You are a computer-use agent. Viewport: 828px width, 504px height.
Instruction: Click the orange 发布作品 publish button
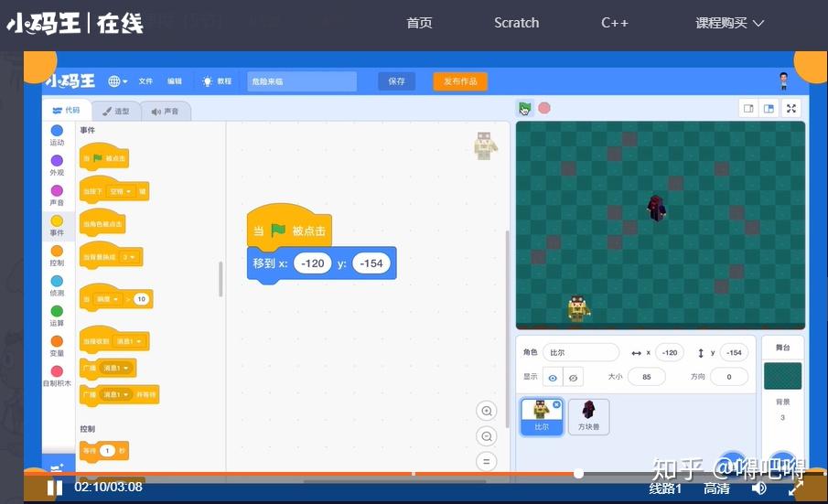coord(460,81)
